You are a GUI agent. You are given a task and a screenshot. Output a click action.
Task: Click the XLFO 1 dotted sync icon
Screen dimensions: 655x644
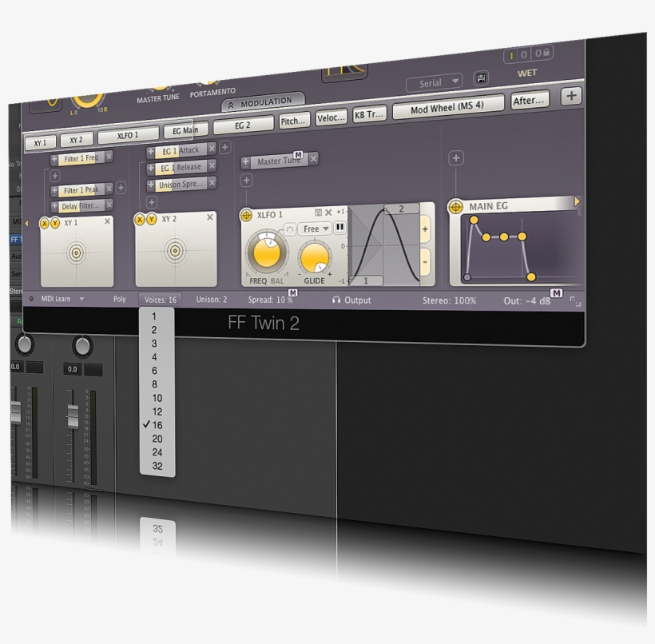tap(289, 229)
